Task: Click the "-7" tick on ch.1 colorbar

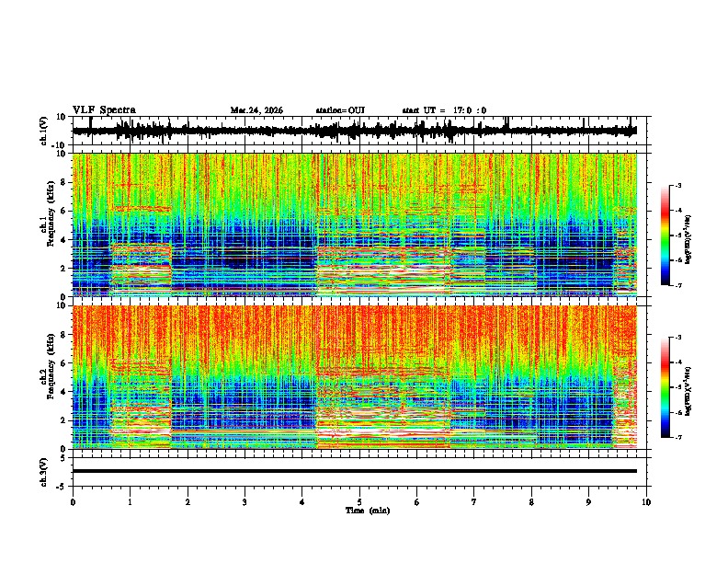Action: [677, 285]
